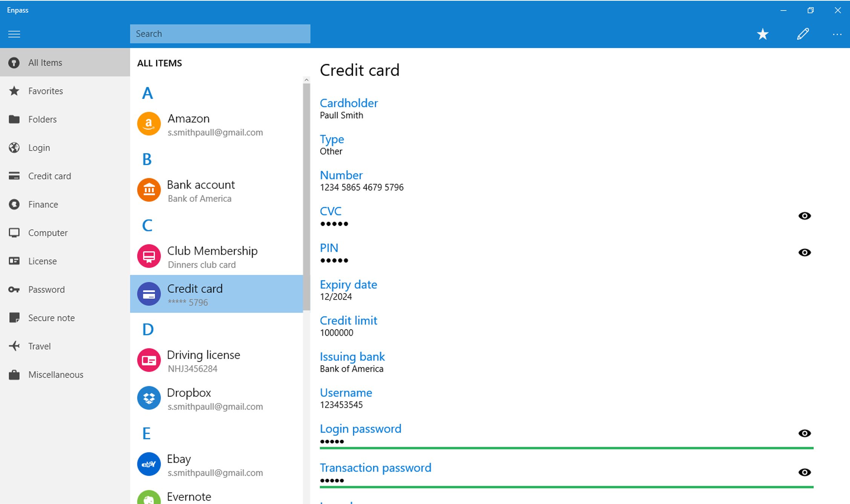Mark item as favorite with star icon
Viewport: 850px width, 504px height.
763,34
